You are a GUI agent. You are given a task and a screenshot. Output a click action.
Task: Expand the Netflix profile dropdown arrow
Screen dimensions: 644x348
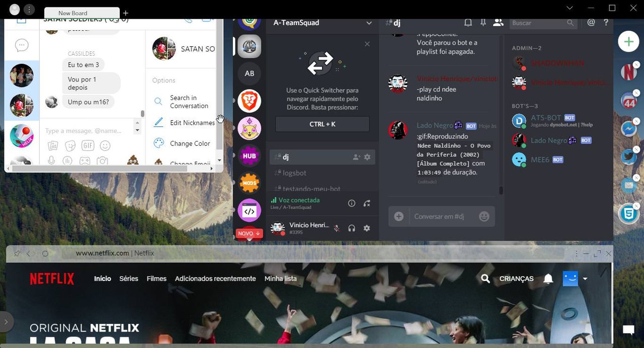[x=585, y=279]
